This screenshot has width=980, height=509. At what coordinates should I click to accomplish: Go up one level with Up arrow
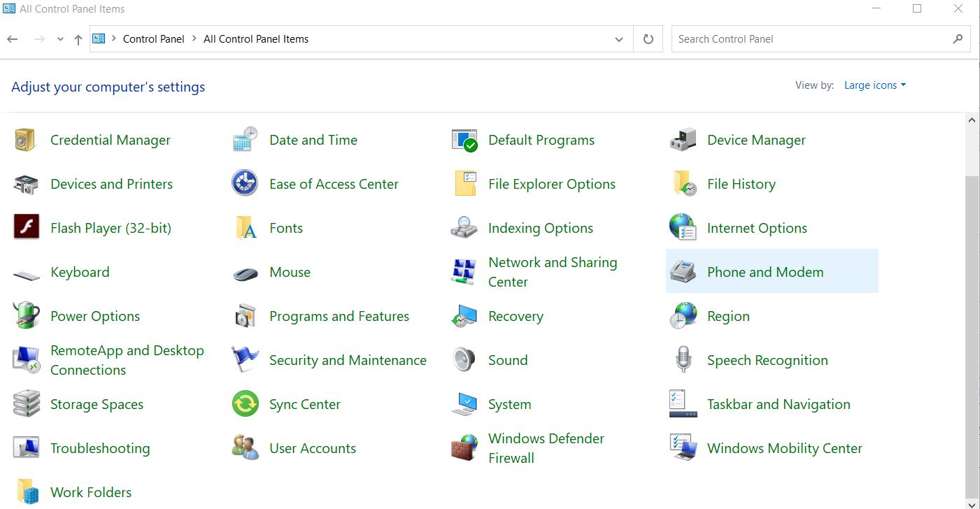(78, 40)
